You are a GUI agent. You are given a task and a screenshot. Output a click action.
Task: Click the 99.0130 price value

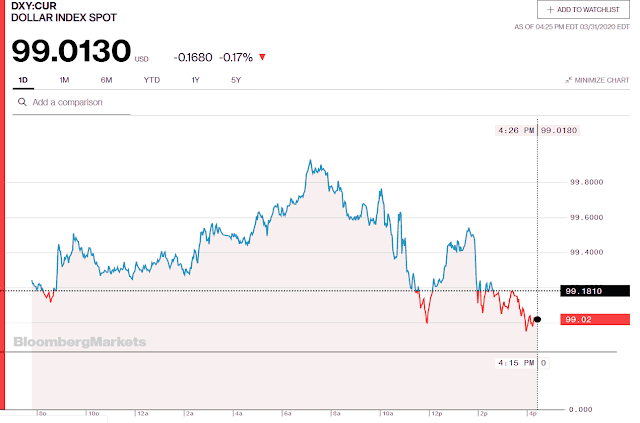point(71,51)
